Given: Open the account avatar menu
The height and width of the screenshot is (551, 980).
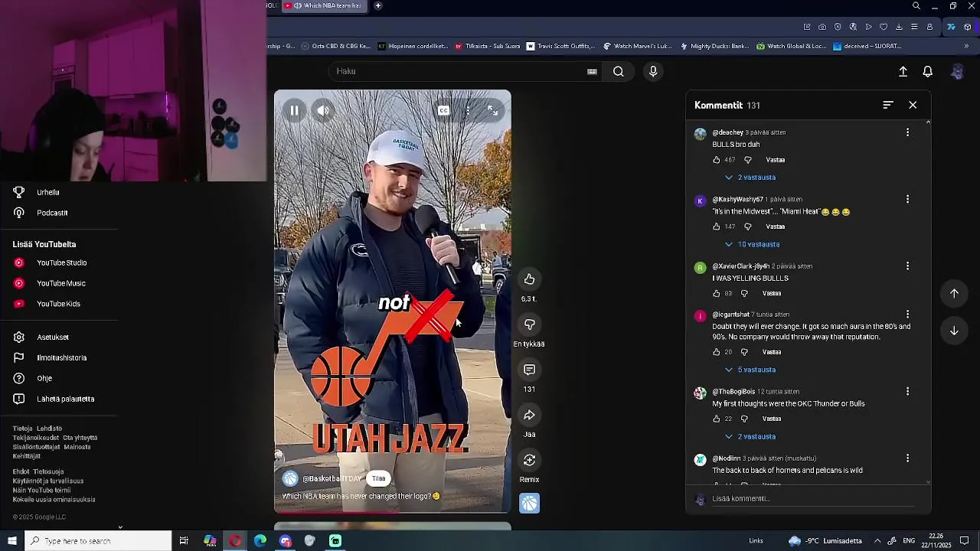Looking at the screenshot, I should (957, 71).
